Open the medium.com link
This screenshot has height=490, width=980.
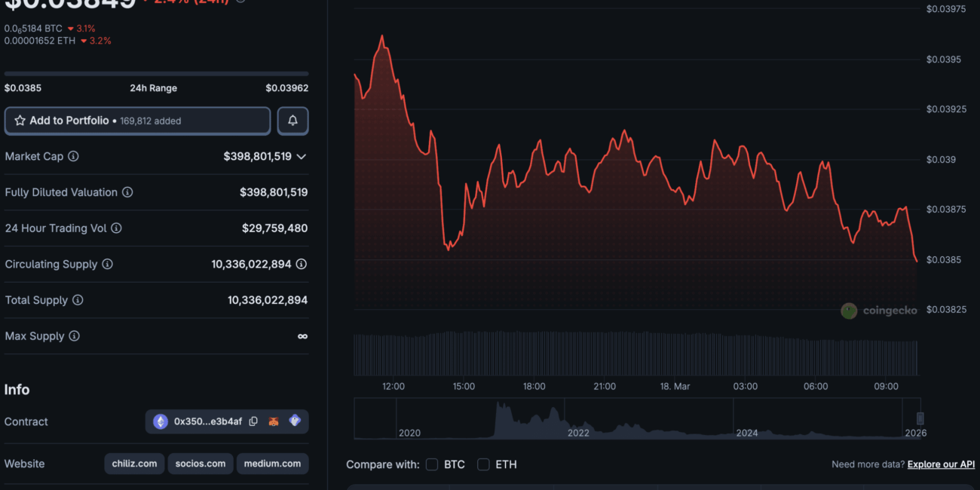click(272, 464)
